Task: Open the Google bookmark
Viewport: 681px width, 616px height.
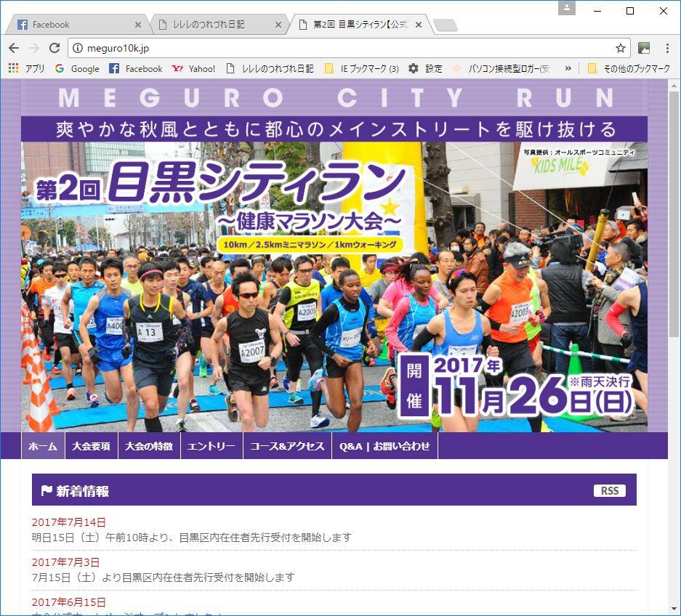Action: click(x=77, y=68)
